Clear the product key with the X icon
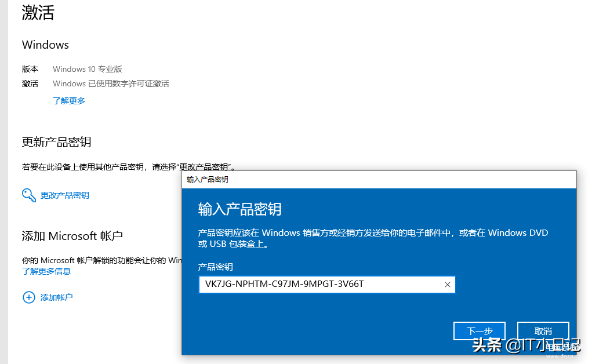Screen dimensions: 592x364 pyautogui.click(x=448, y=285)
